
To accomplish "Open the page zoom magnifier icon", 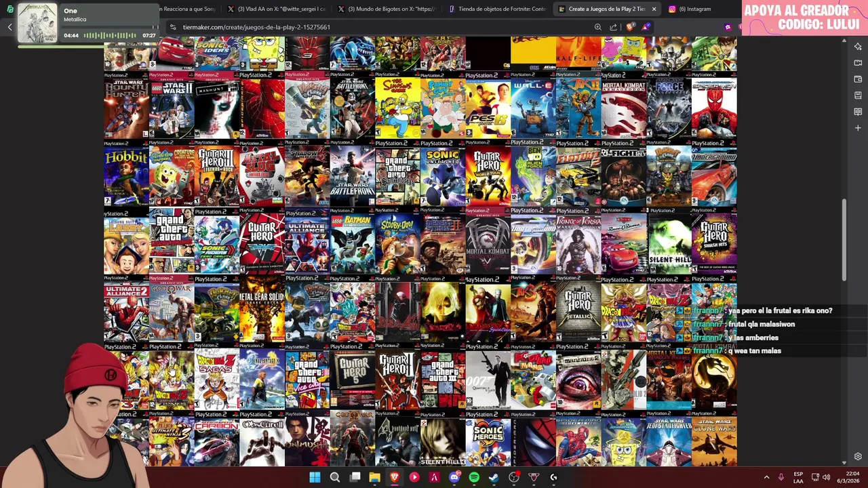I will click(x=597, y=27).
